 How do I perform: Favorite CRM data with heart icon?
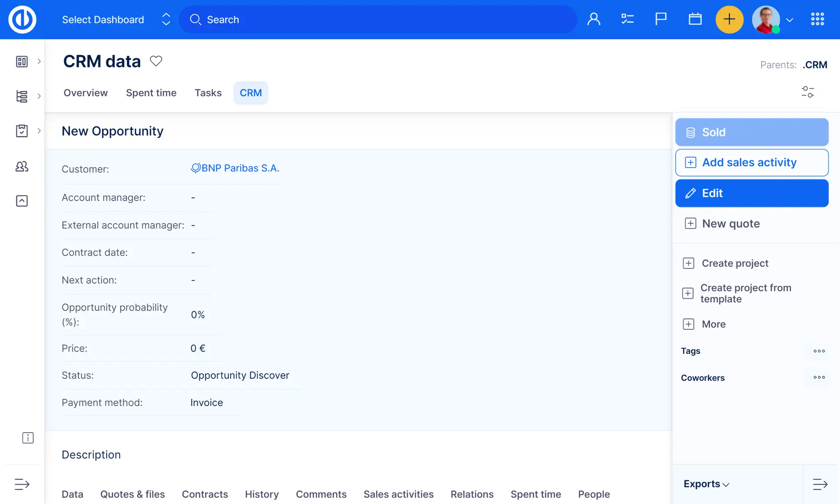coord(156,61)
